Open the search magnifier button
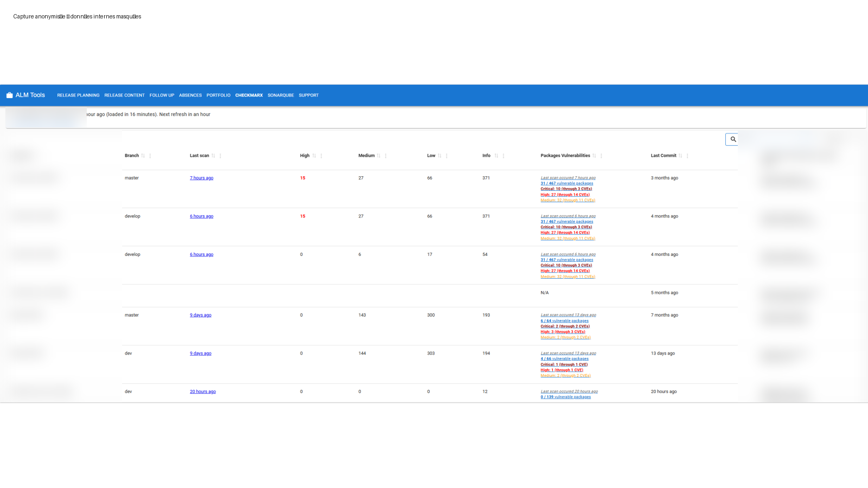The height and width of the screenshot is (488, 868). (x=733, y=139)
